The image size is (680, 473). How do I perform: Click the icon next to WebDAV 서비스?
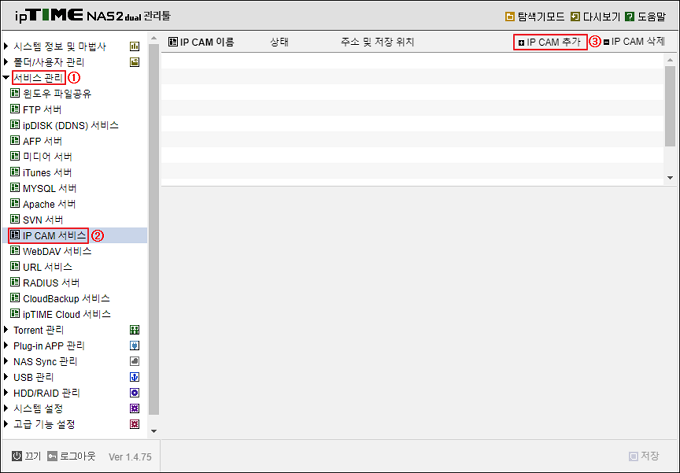(15, 250)
